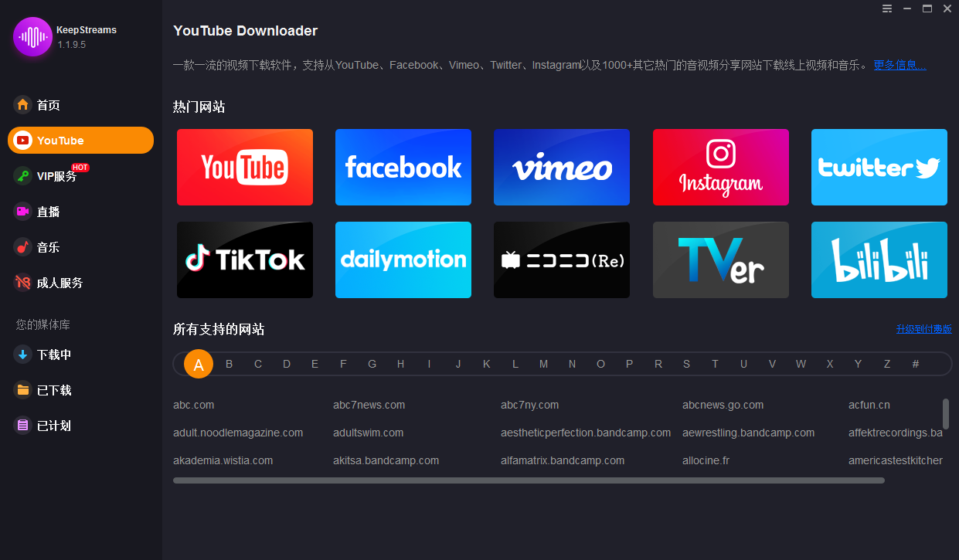Click the abc7news.com site entry
The width and height of the screenshot is (959, 560).
[x=369, y=405]
